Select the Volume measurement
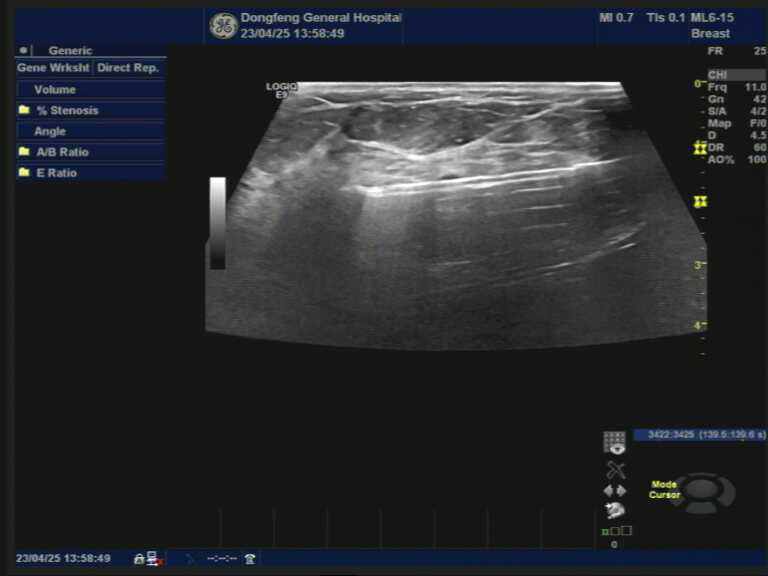Image resolution: width=768 pixels, height=576 pixels. click(x=55, y=89)
